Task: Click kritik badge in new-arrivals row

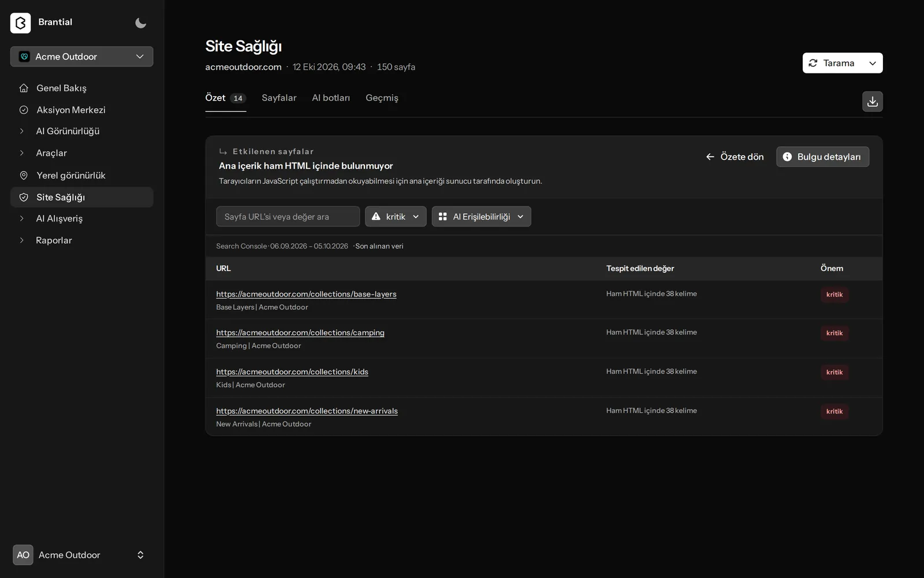Action: (x=834, y=412)
